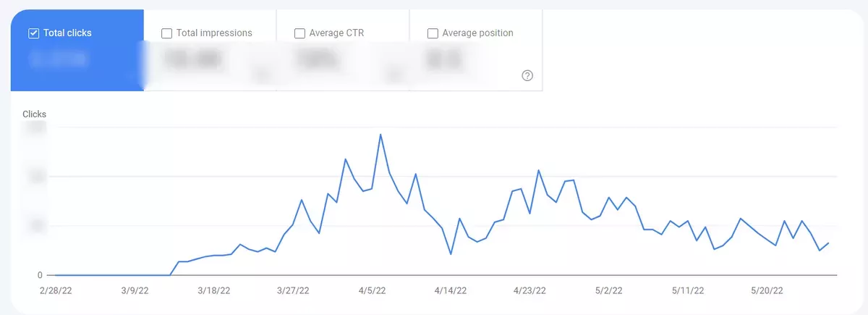Check the Average position checkbox
This screenshot has height=315, width=868.
(x=433, y=33)
